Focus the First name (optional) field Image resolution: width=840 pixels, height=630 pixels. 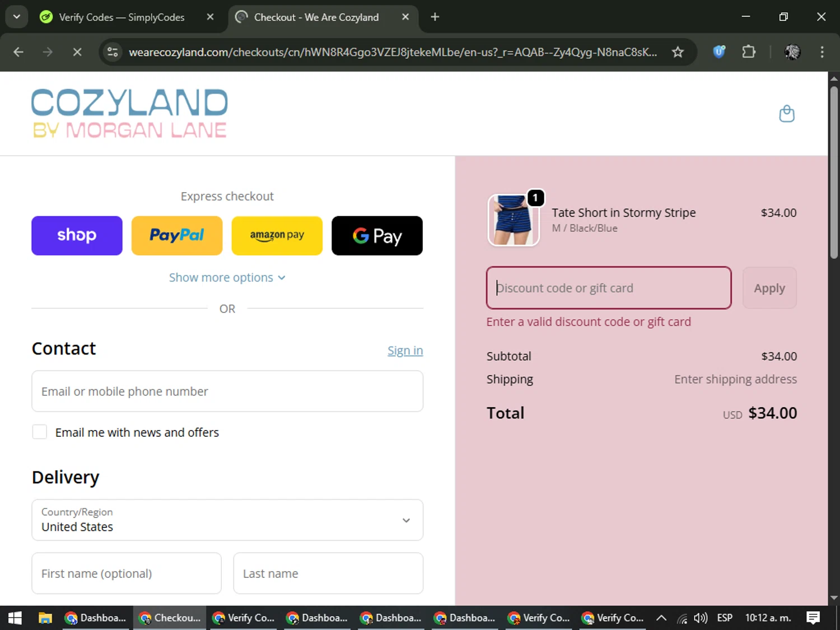coord(127,573)
